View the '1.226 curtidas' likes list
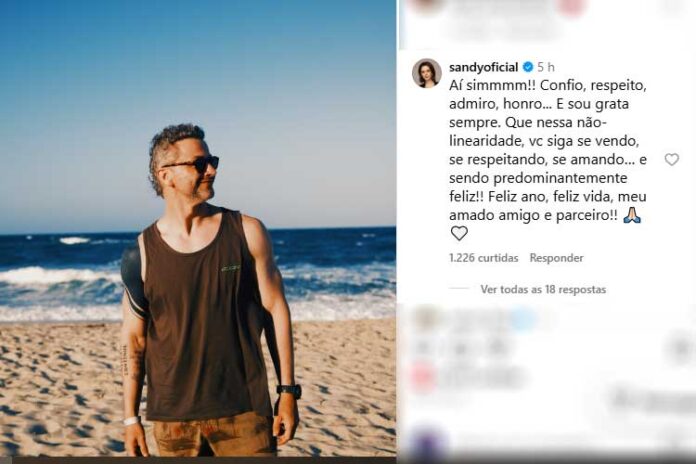This screenshot has height=464, width=696. coord(483,258)
